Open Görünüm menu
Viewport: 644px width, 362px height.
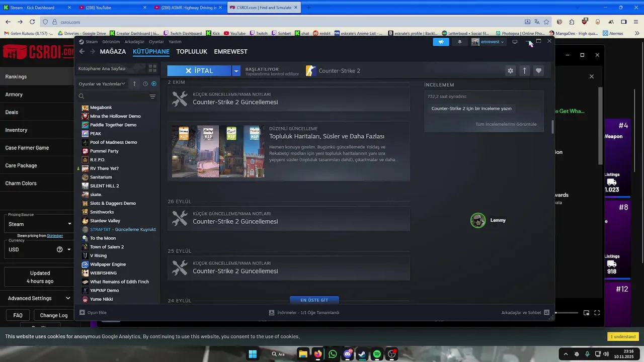coord(111,42)
